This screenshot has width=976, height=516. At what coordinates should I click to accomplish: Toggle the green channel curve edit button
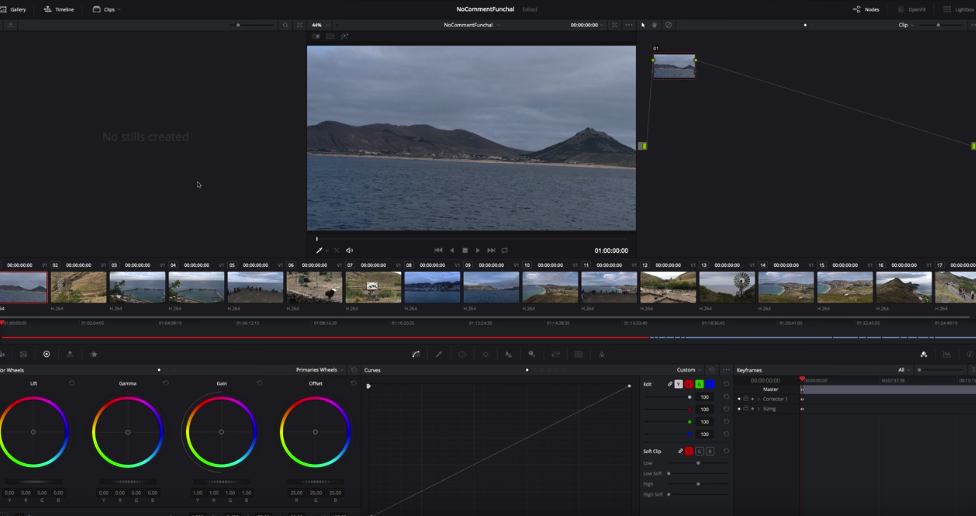click(x=700, y=384)
